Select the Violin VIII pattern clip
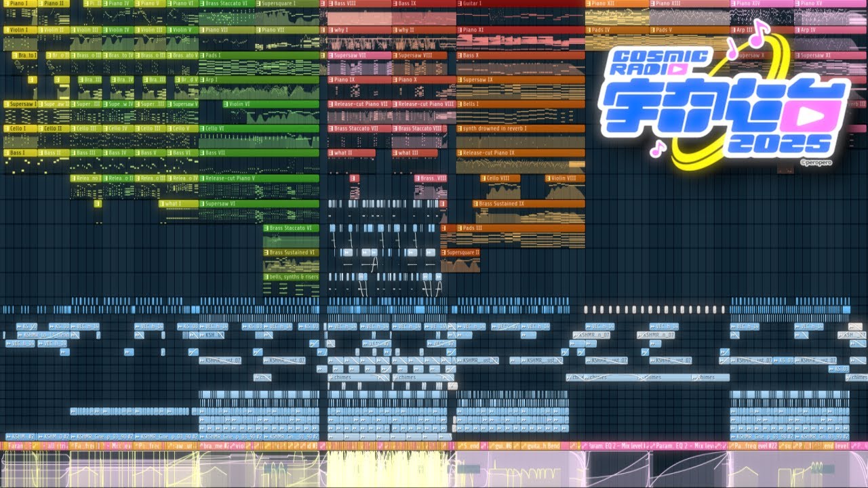868x488 pixels. [x=565, y=178]
